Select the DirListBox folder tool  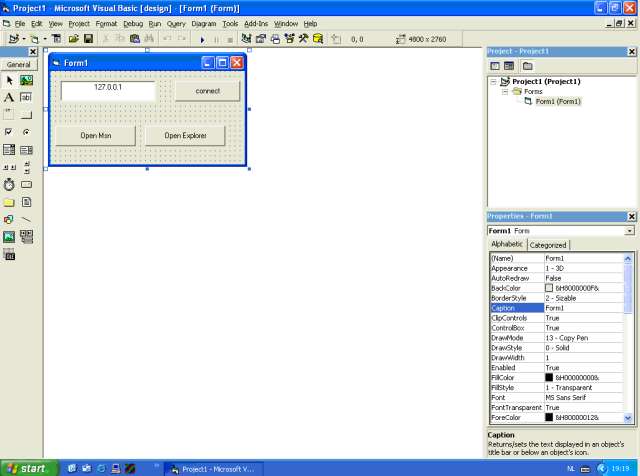click(x=9, y=202)
